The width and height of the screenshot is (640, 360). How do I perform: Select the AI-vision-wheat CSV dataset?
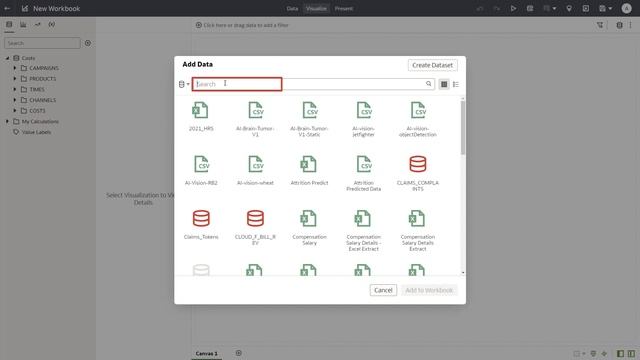click(255, 171)
